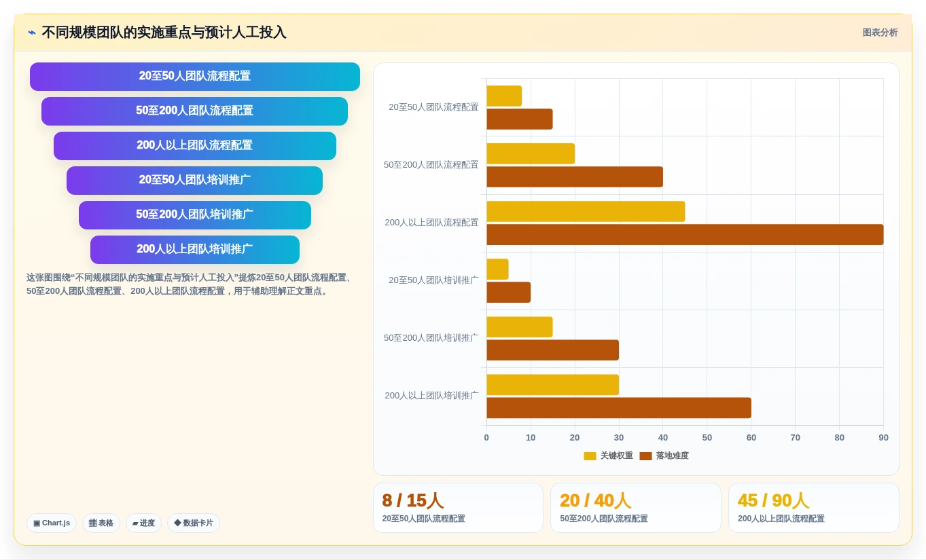Click x-axis tick value 50

pyautogui.click(x=707, y=438)
